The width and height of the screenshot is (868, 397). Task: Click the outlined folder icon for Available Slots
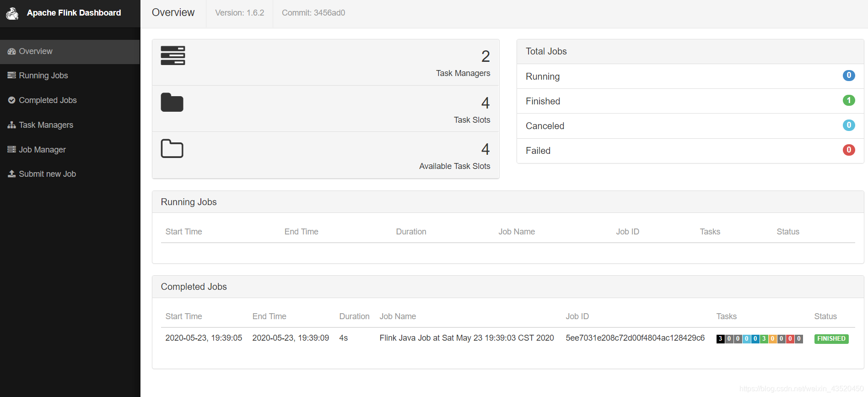(x=172, y=148)
